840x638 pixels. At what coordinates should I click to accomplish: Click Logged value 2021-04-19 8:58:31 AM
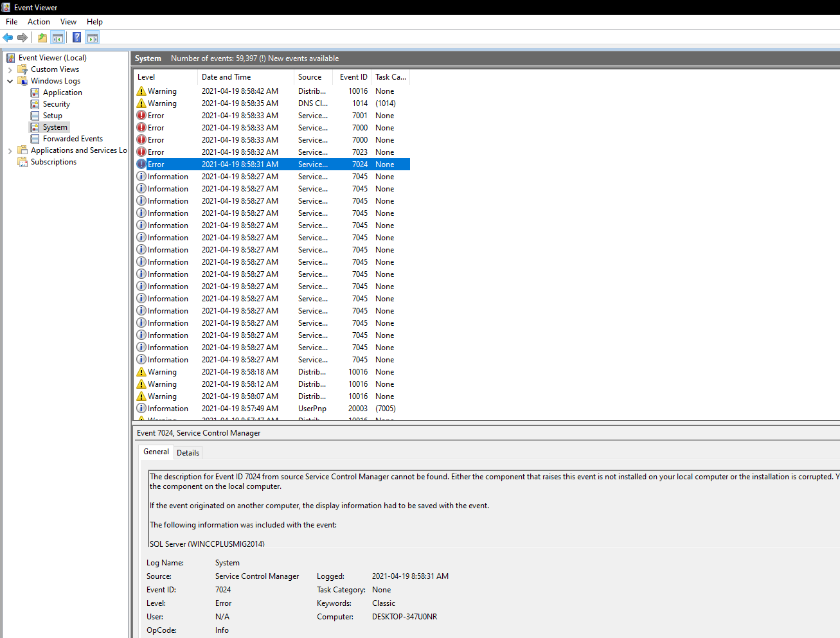pos(410,576)
